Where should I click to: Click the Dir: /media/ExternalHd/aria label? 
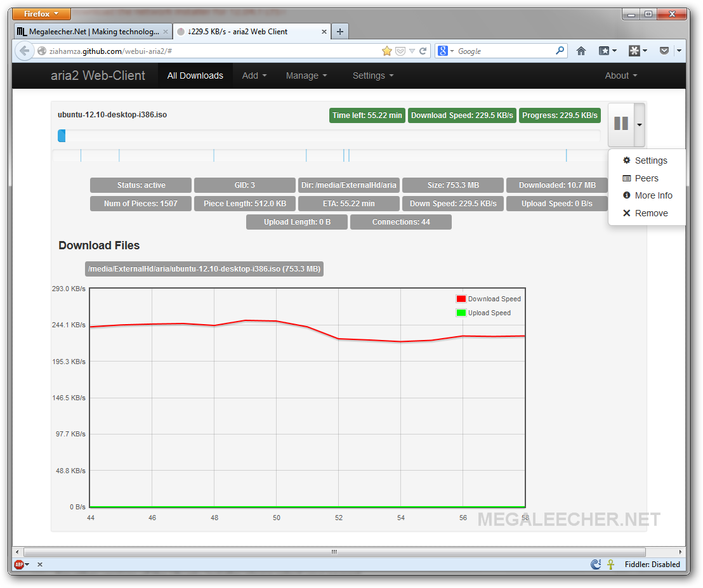click(x=349, y=185)
